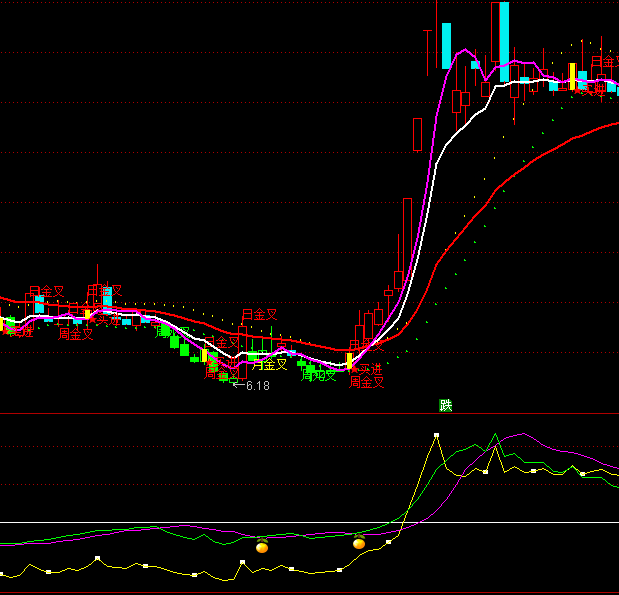Select the yellow candle just before the price surge
The width and height of the screenshot is (619, 595).
pos(349,361)
